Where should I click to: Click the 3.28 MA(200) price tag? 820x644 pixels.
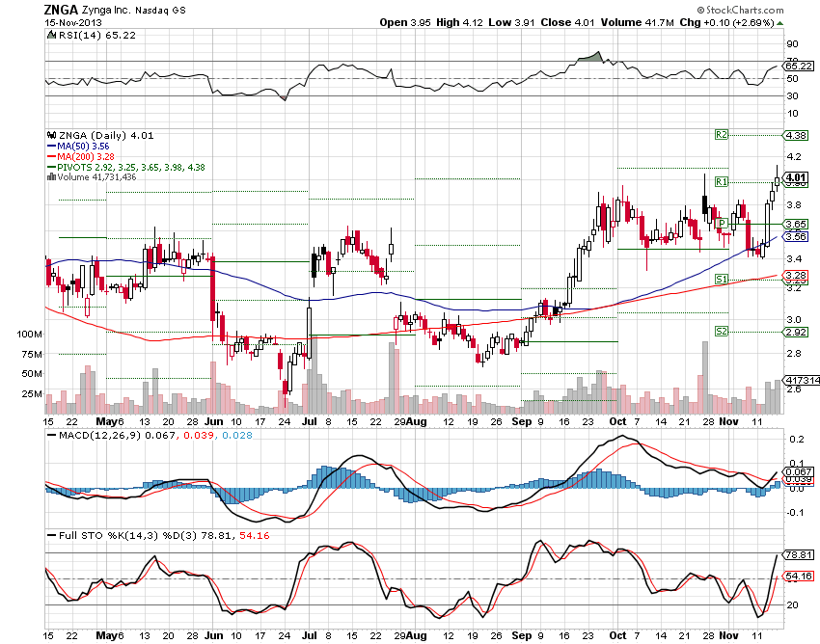coord(796,275)
